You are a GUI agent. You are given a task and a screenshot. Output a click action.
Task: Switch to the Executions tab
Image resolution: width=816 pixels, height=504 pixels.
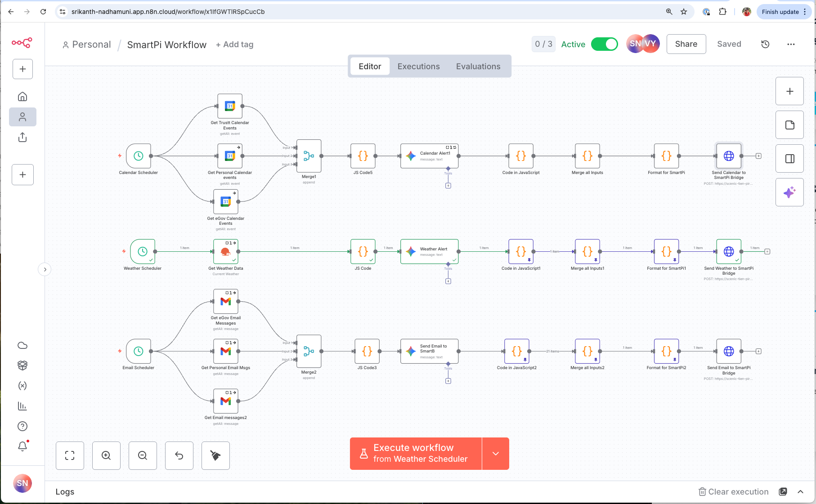[x=418, y=66]
